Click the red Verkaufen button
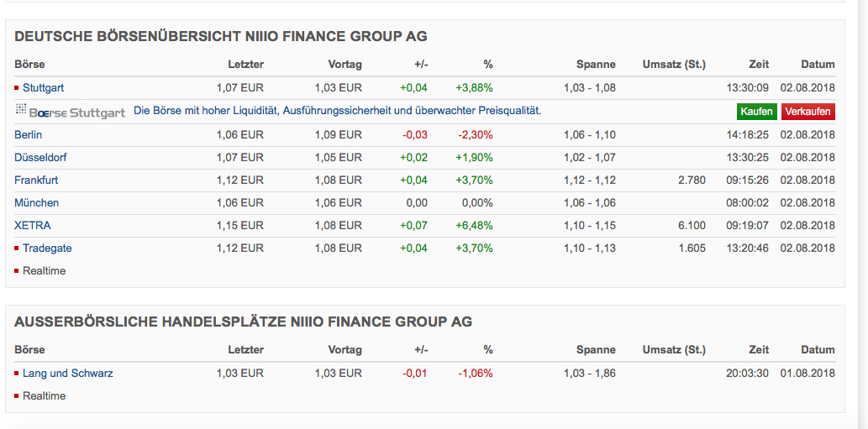 [808, 112]
